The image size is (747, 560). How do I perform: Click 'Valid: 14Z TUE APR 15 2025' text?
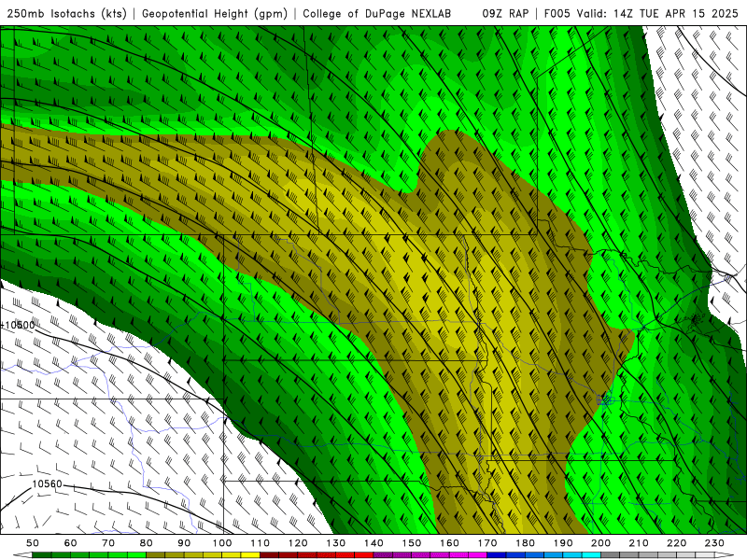point(657,13)
